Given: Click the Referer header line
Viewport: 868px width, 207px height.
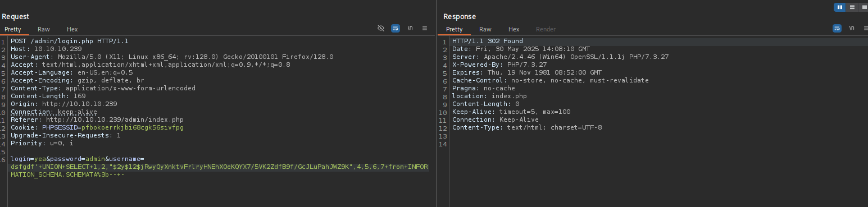Looking at the screenshot, I should [x=97, y=120].
